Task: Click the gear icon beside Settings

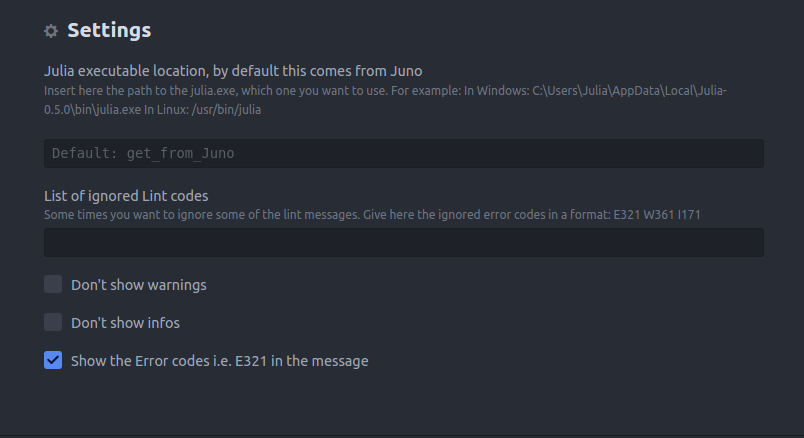Action: [x=51, y=31]
